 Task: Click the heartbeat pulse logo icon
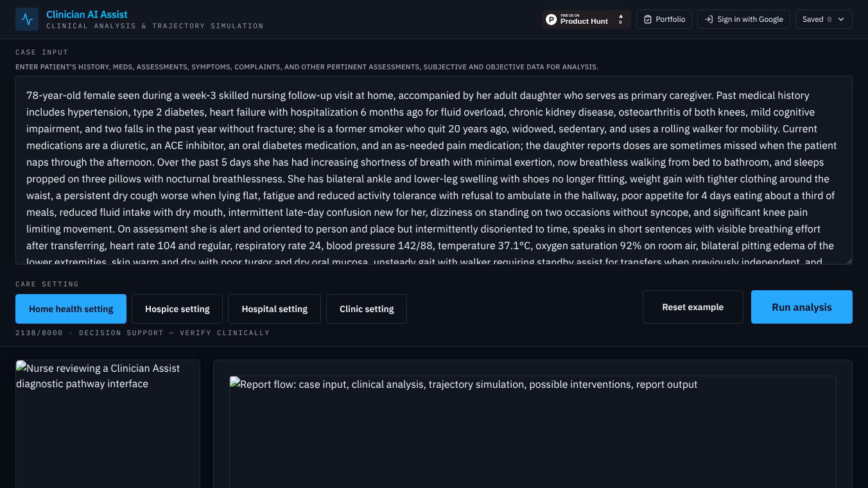[x=27, y=19]
